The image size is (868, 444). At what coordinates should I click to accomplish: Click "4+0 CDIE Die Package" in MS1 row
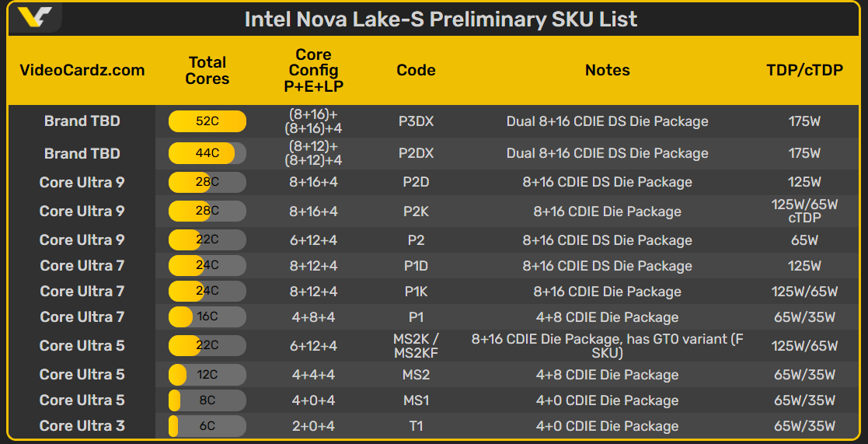pyautogui.click(x=607, y=400)
